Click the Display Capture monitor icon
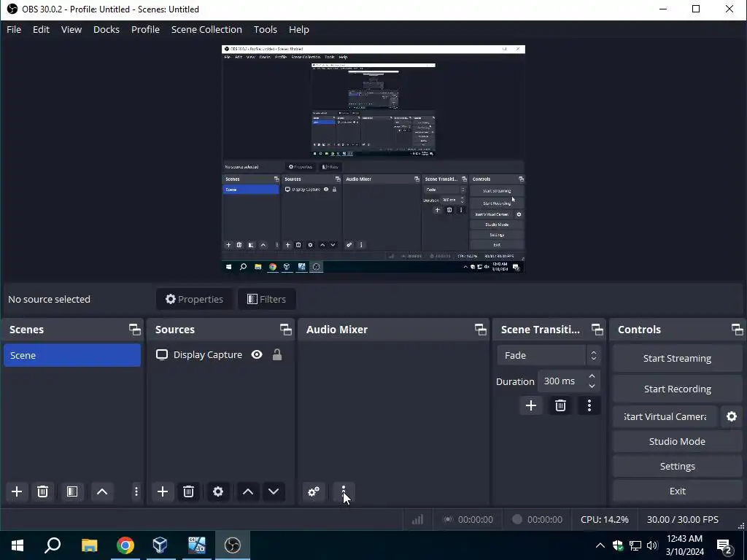747x560 pixels. pos(162,355)
